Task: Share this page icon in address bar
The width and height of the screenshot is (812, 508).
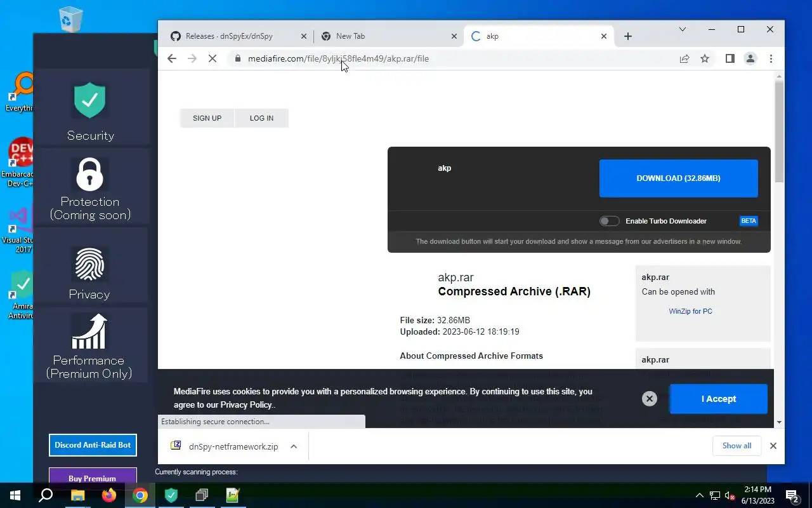Action: click(684, 58)
